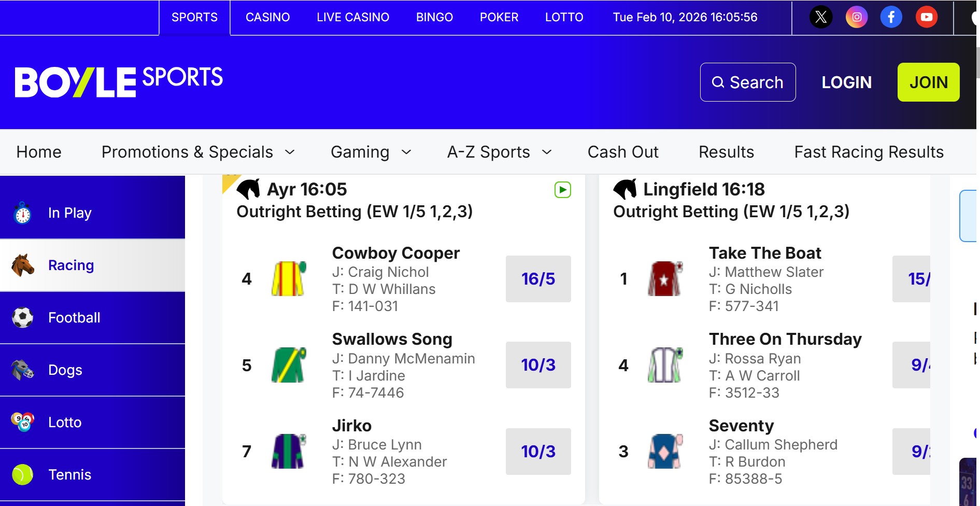Select 10/3 odds for Jirko

click(538, 452)
